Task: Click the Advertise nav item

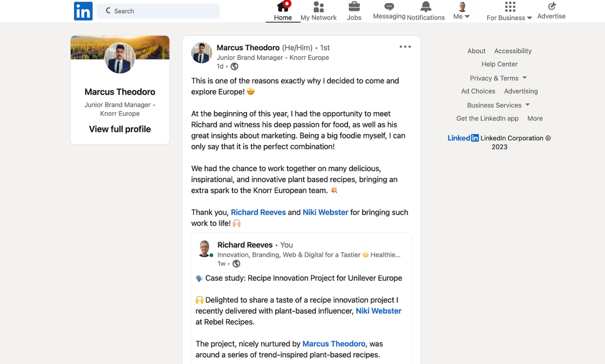Action: pyautogui.click(x=551, y=11)
